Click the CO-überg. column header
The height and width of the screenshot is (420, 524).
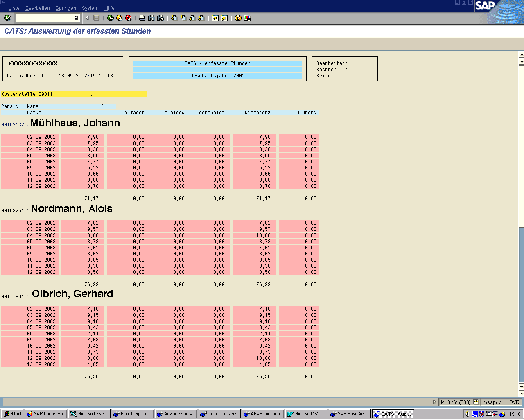pyautogui.click(x=306, y=113)
